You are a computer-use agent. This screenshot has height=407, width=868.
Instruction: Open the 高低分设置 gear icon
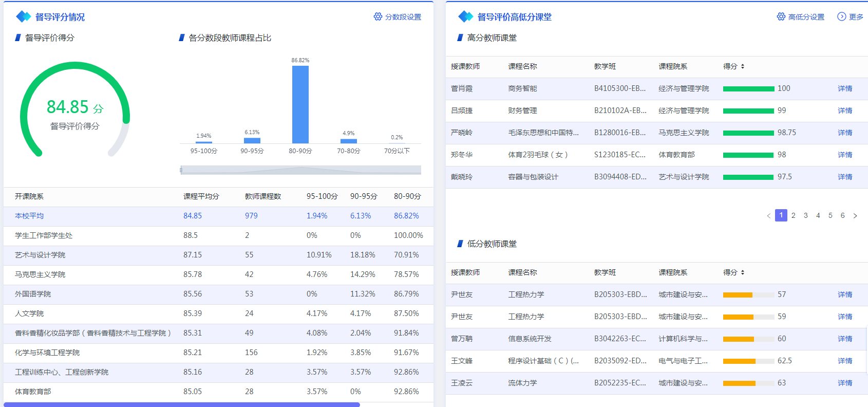(x=781, y=17)
